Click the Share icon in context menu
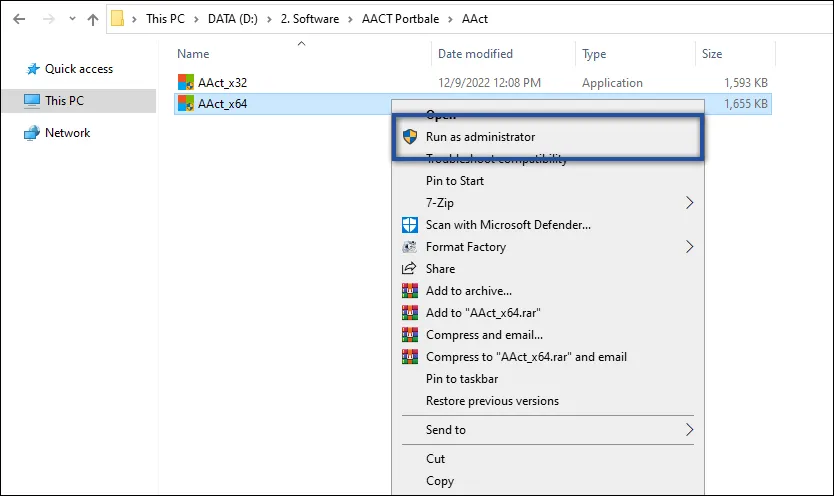Image resolution: width=834 pixels, height=496 pixels. pos(409,269)
